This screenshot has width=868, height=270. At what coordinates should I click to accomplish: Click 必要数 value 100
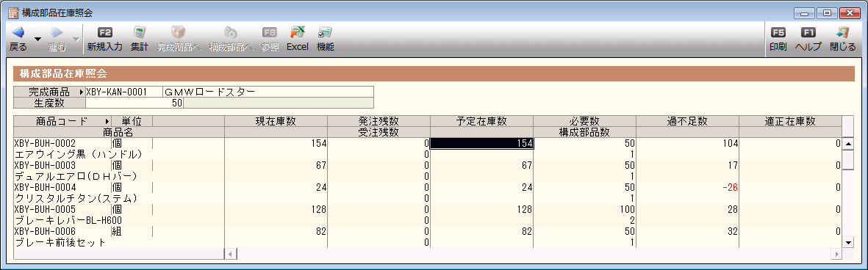click(x=626, y=210)
